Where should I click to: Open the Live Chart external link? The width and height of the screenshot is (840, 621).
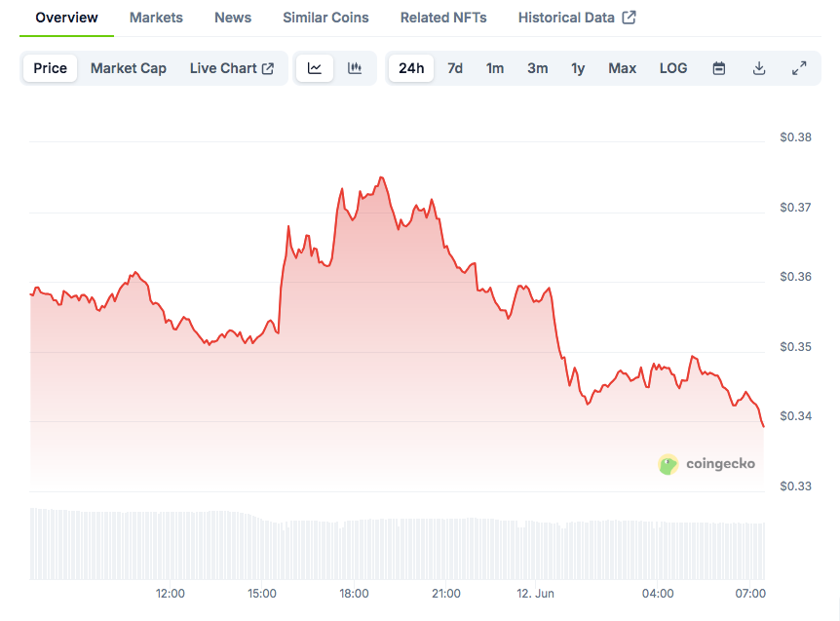[x=232, y=68]
